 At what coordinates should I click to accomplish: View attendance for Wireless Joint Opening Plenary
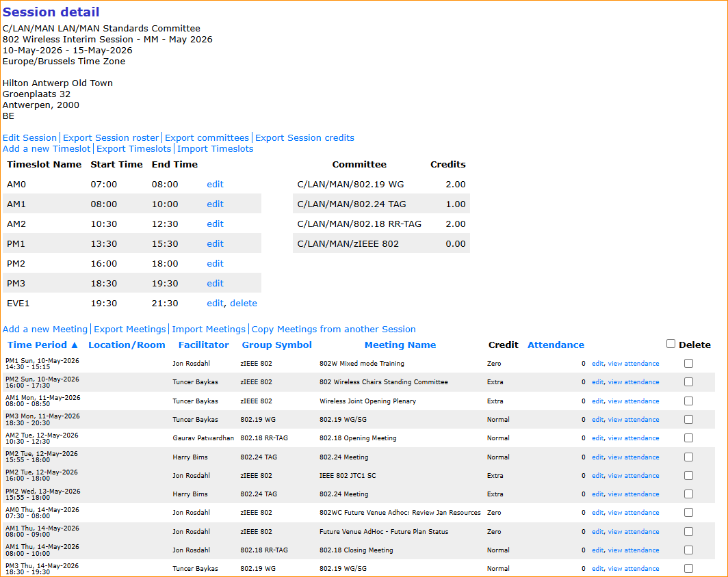pos(634,401)
